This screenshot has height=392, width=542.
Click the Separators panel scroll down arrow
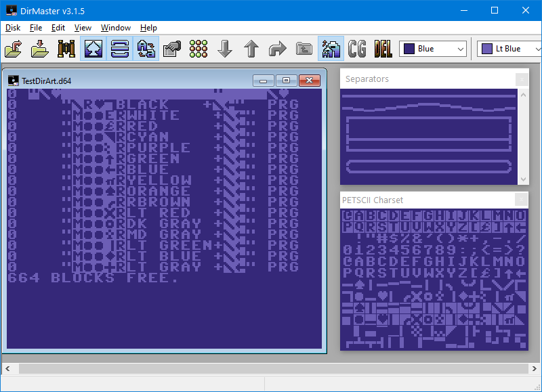[x=523, y=179]
